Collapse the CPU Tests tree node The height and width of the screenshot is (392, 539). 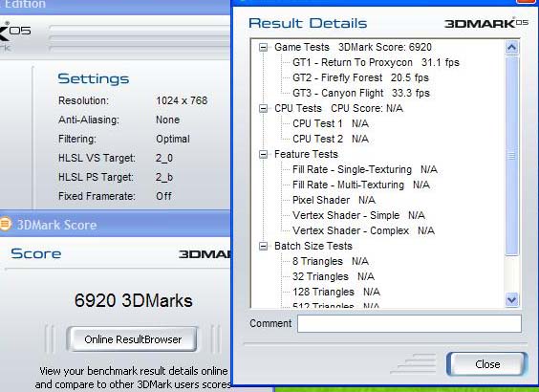(264, 109)
